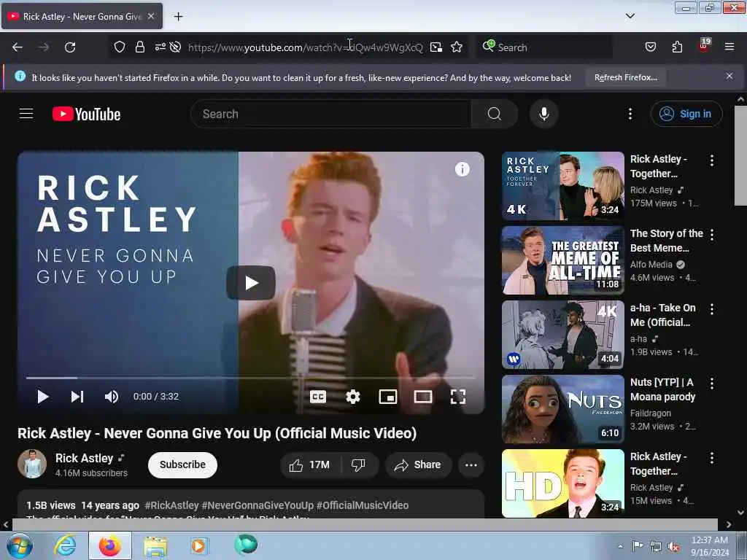Screen dimensions: 747x560
Task: Select the Rick Astley - Never Gonna Give tab
Action: 82,17
